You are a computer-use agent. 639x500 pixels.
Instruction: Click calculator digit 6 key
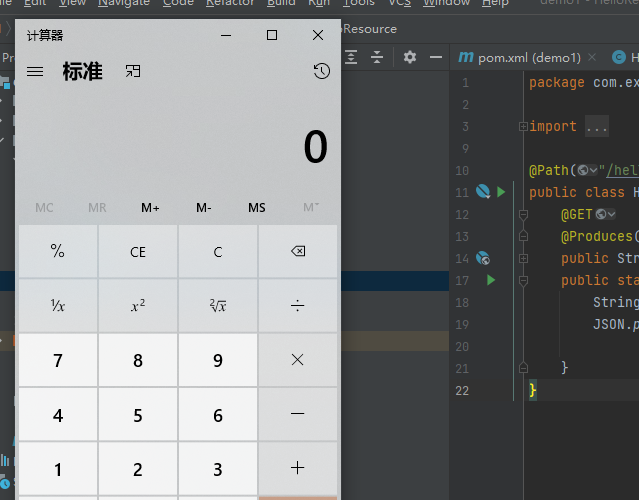(218, 414)
